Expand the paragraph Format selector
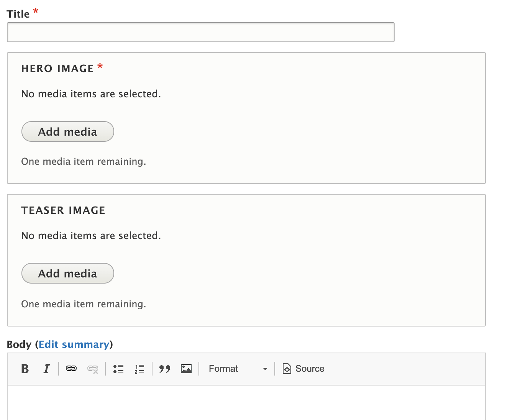 pyautogui.click(x=237, y=369)
